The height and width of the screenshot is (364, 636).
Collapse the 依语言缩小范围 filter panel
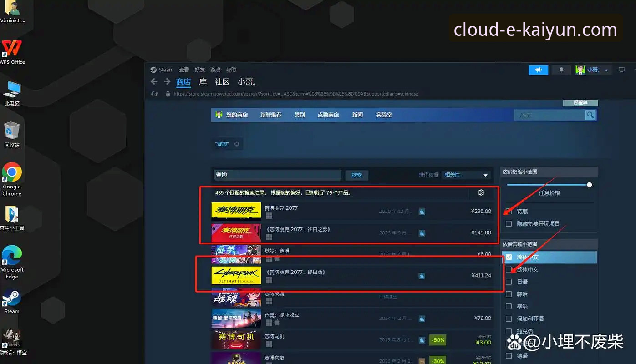[x=549, y=244]
